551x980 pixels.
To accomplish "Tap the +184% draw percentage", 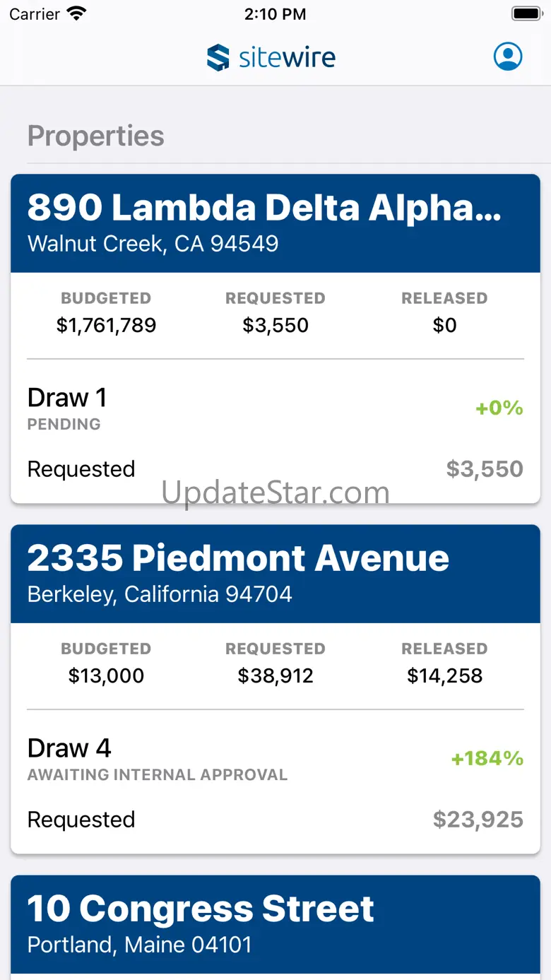I will pyautogui.click(x=487, y=759).
